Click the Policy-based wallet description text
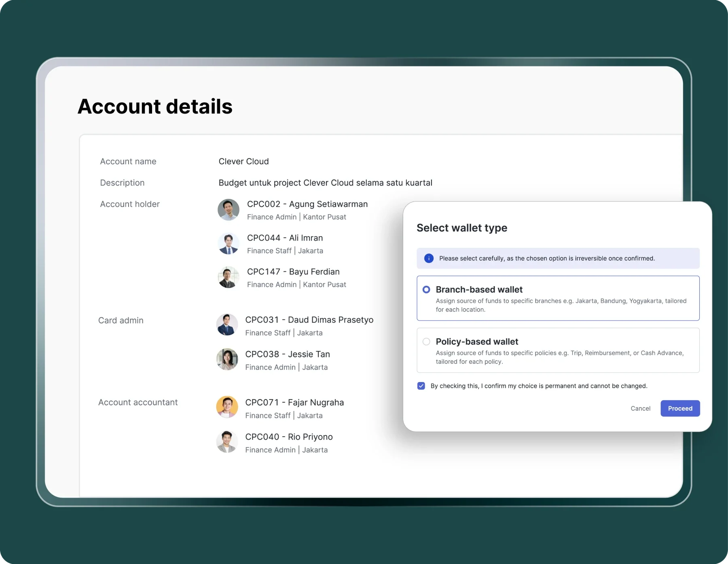The image size is (728, 564). pos(559,357)
